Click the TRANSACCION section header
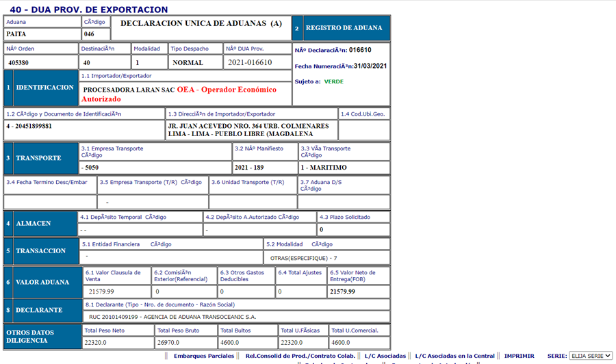The height and width of the screenshot is (364, 616). point(40,251)
